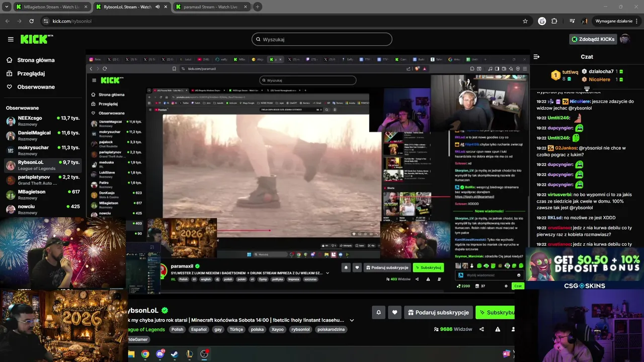The width and height of the screenshot is (644, 362).
Task: Open the League of Legends taskbar icon
Action: click(x=189, y=354)
